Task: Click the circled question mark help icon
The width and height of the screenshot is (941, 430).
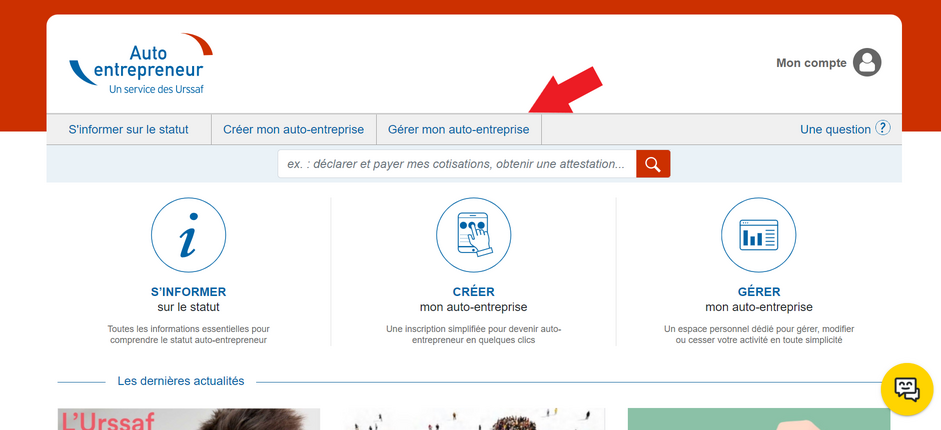Action: coord(882,128)
